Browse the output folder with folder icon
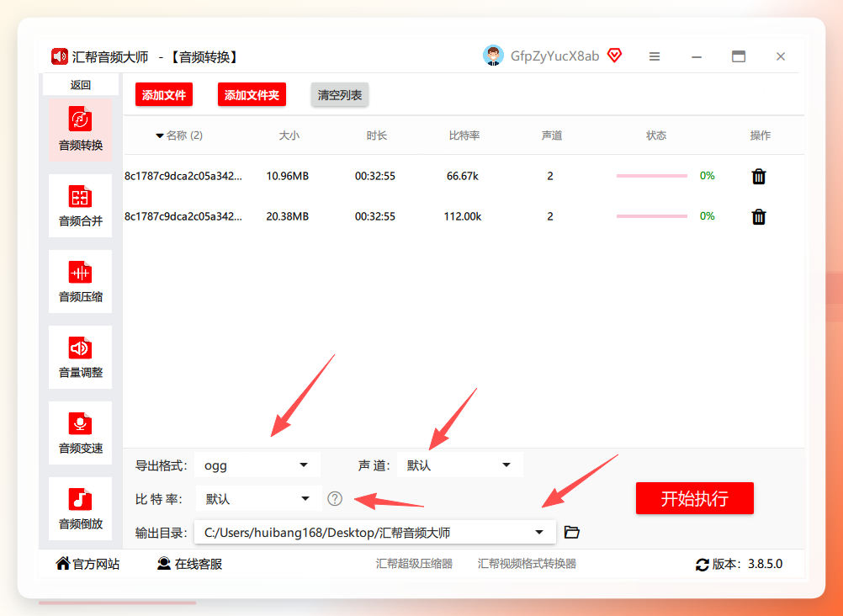Image resolution: width=843 pixels, height=616 pixels. [x=571, y=533]
